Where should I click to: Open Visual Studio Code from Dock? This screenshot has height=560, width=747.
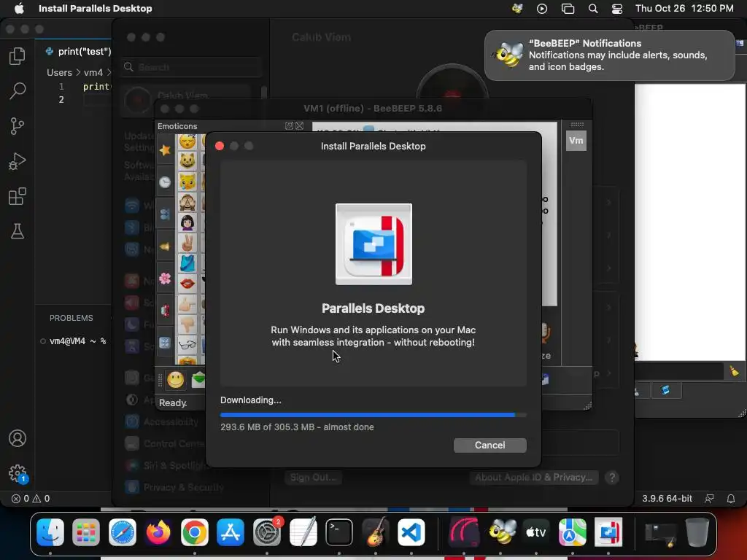click(411, 532)
